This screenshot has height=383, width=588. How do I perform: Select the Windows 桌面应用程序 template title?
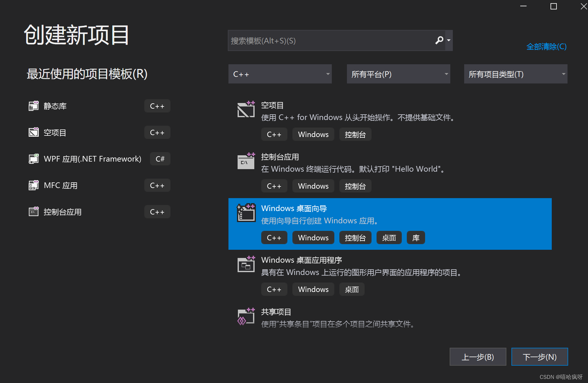tap(302, 260)
